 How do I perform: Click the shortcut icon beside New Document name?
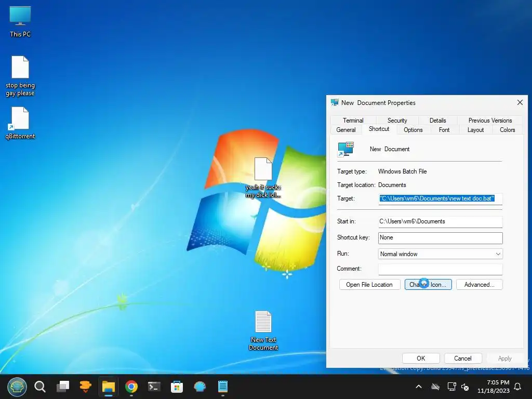pos(345,149)
